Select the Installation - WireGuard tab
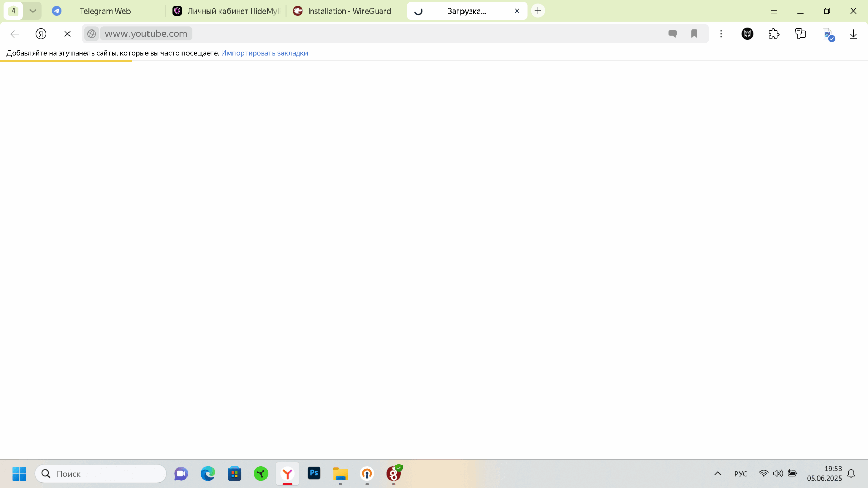The image size is (868, 488). [349, 11]
